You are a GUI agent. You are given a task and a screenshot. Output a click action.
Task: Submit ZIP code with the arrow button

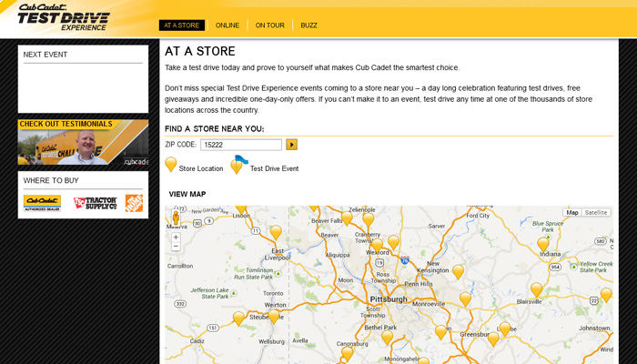coord(292,145)
